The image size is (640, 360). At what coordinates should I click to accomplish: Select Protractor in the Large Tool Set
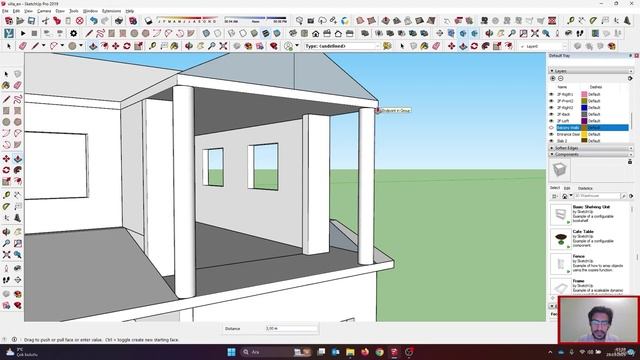click(x=6, y=207)
